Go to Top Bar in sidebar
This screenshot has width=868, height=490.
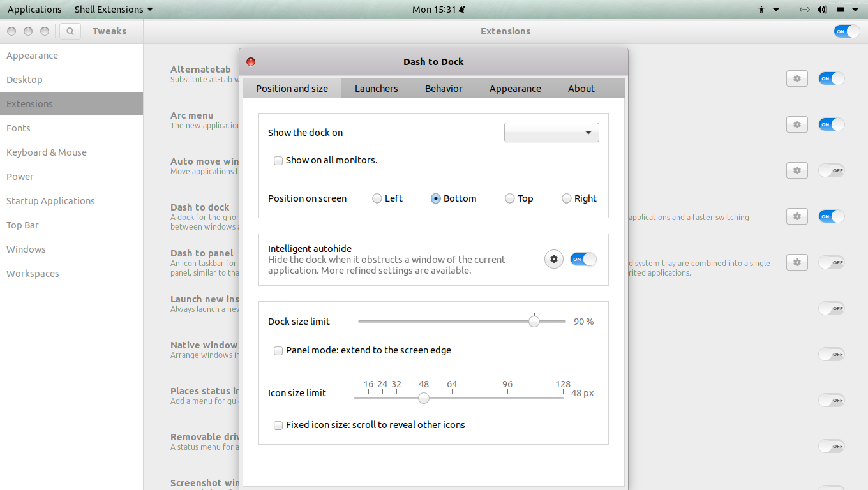point(71,225)
